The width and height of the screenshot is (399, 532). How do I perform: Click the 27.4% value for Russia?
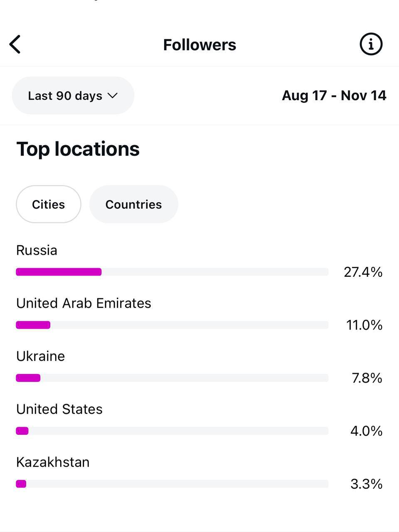[x=363, y=272]
